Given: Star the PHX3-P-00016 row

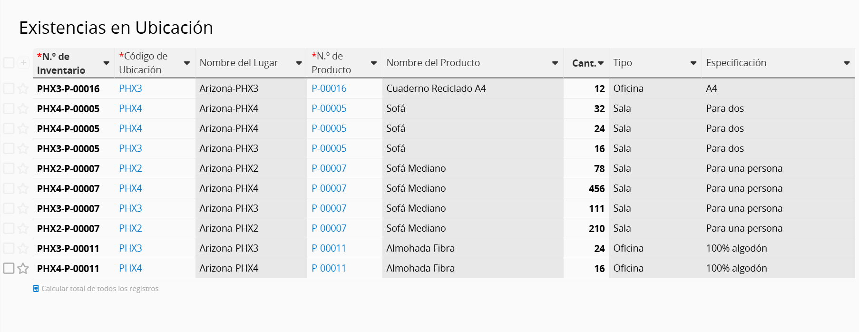Looking at the screenshot, I should tap(23, 88).
